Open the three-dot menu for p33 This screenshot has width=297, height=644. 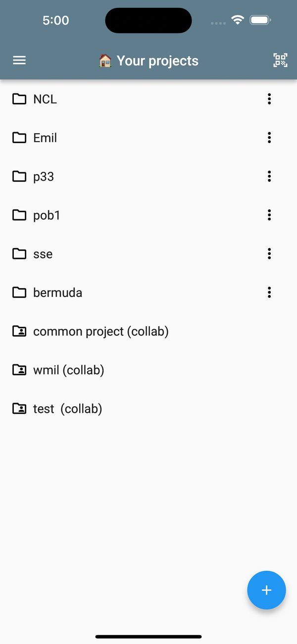pos(269,176)
